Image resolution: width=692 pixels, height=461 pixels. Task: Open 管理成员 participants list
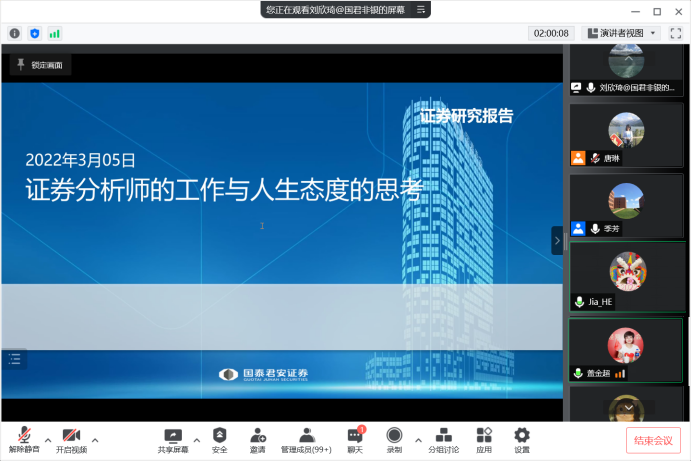[x=306, y=436]
